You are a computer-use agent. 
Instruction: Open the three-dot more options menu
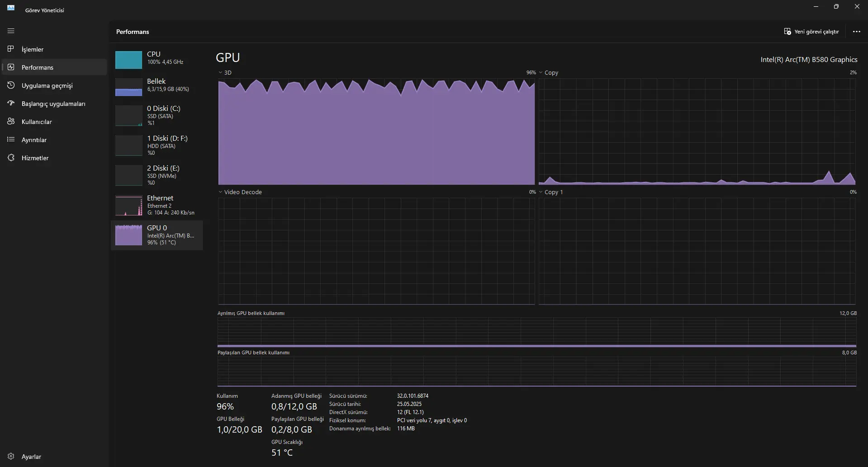pos(856,32)
